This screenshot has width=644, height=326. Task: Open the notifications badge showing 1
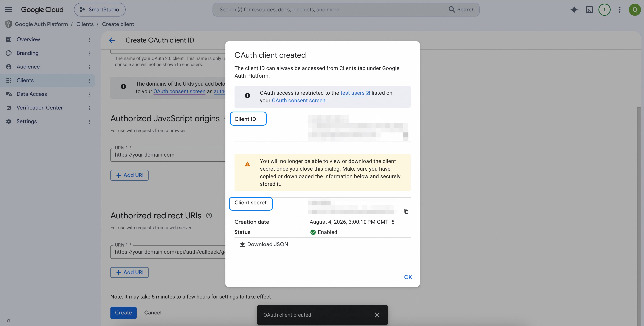point(604,9)
